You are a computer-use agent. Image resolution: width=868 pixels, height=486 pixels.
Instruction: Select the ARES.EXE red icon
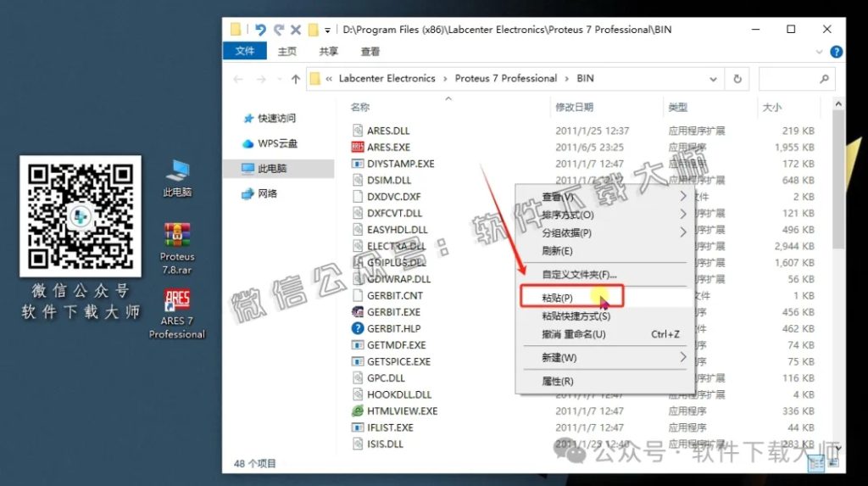click(358, 147)
